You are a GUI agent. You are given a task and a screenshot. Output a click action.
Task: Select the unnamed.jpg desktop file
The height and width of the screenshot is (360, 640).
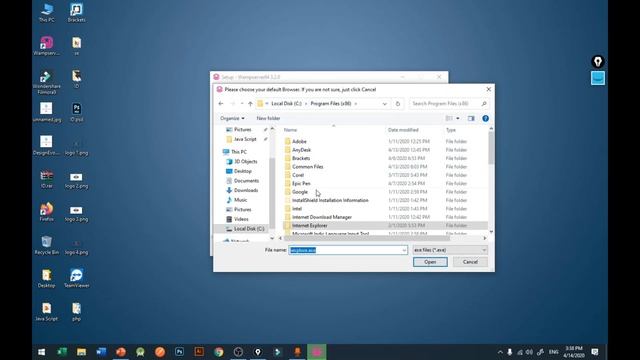pyautogui.click(x=47, y=112)
